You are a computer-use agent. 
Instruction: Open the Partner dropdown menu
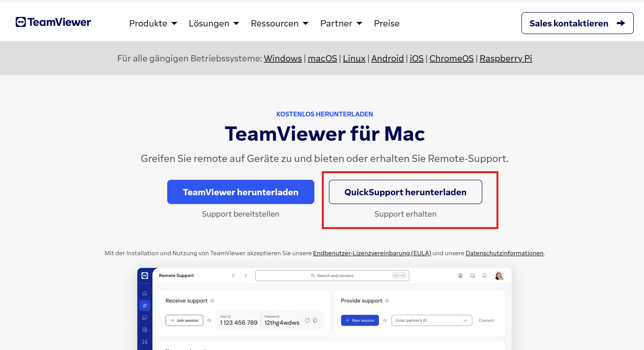point(341,24)
